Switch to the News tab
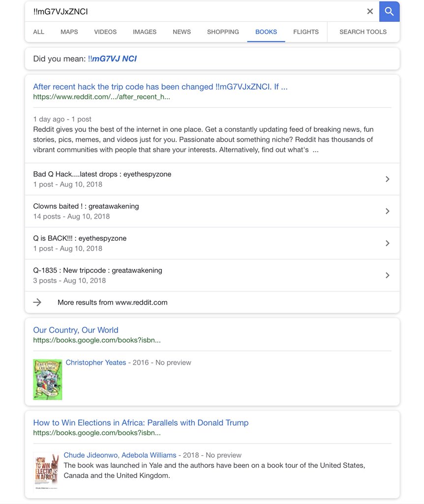424x504 pixels. [x=182, y=32]
